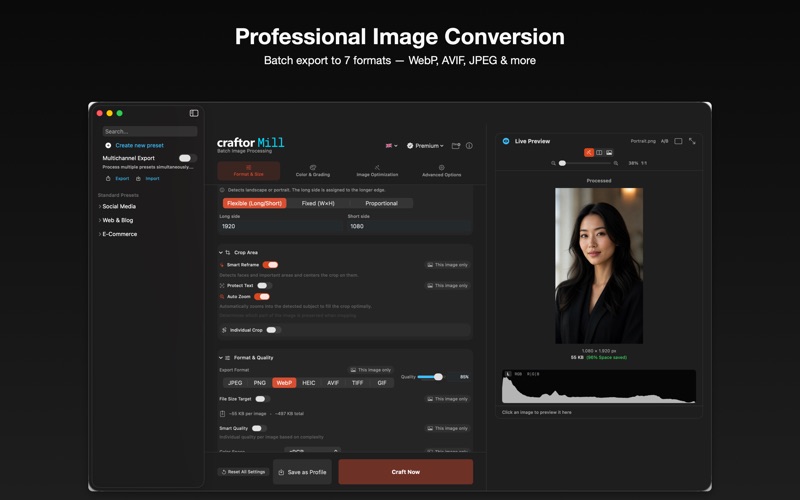
Task: Disable the Smart Reframe switch
Action: tap(270, 265)
